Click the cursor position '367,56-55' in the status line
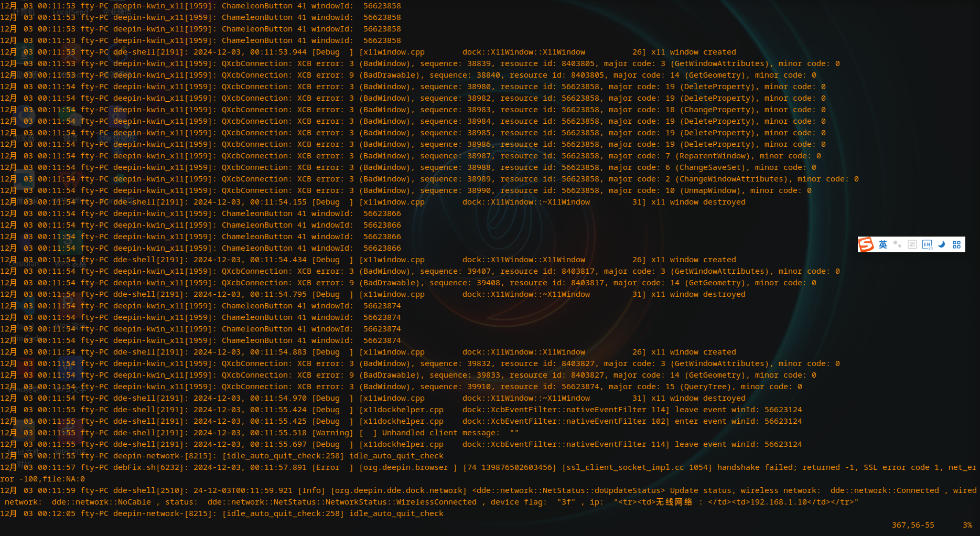Image resolution: width=980 pixels, height=536 pixels. point(913,525)
